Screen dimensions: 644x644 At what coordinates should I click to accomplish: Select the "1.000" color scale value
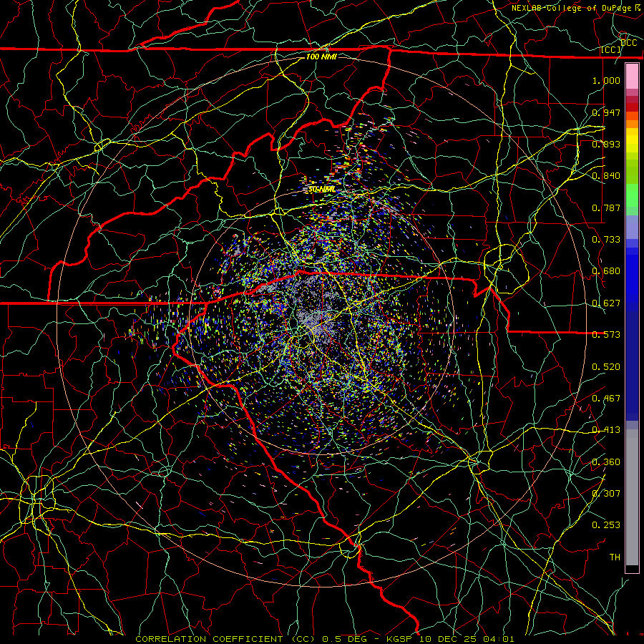click(606, 80)
